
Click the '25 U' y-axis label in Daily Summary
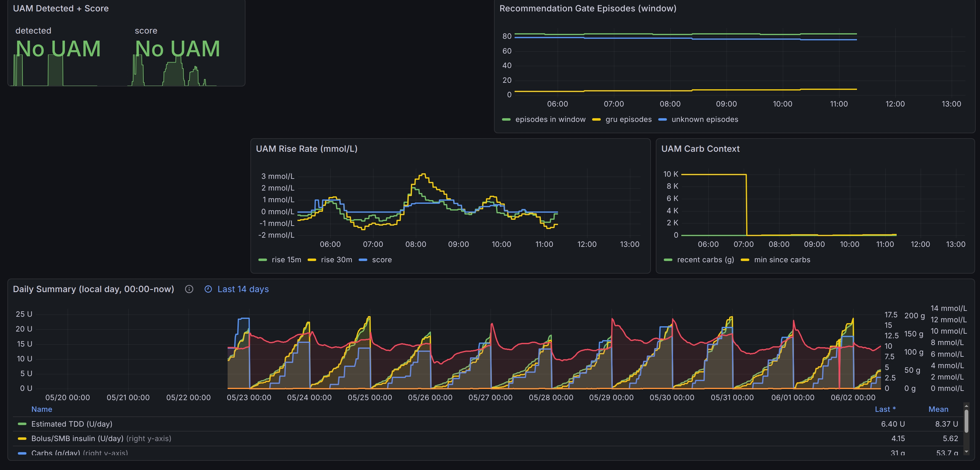point(24,314)
